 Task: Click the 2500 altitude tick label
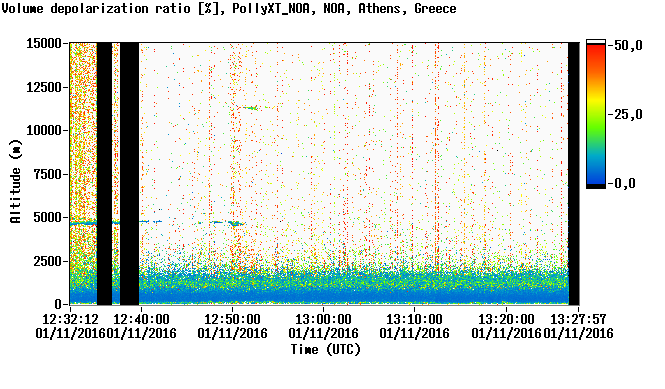47,261
